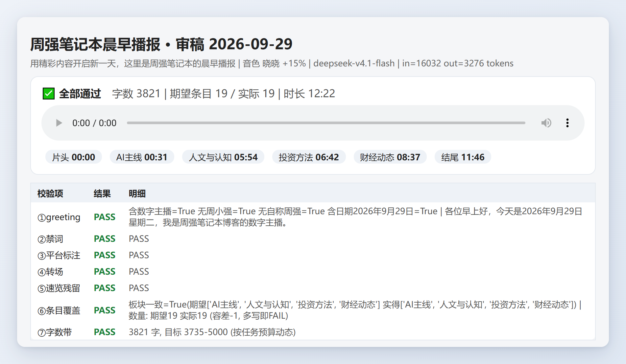Click the 3821 字 target range detail
This screenshot has width=626, height=364.
(212, 332)
